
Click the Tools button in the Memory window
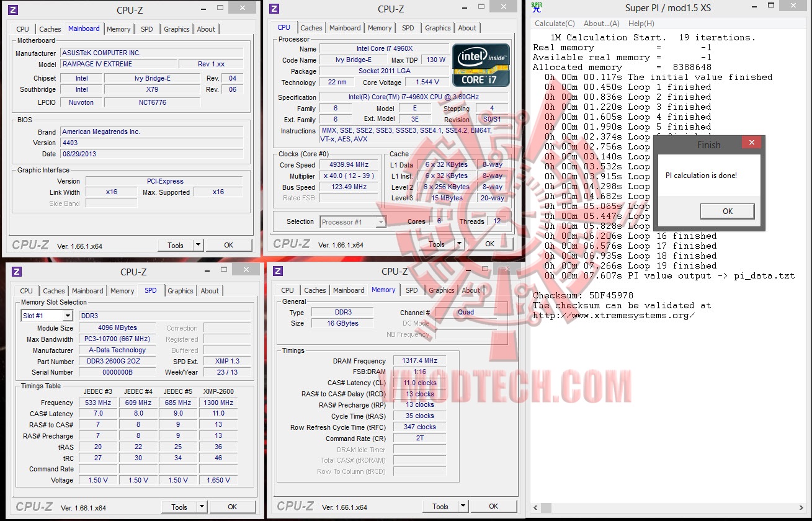[x=441, y=506]
